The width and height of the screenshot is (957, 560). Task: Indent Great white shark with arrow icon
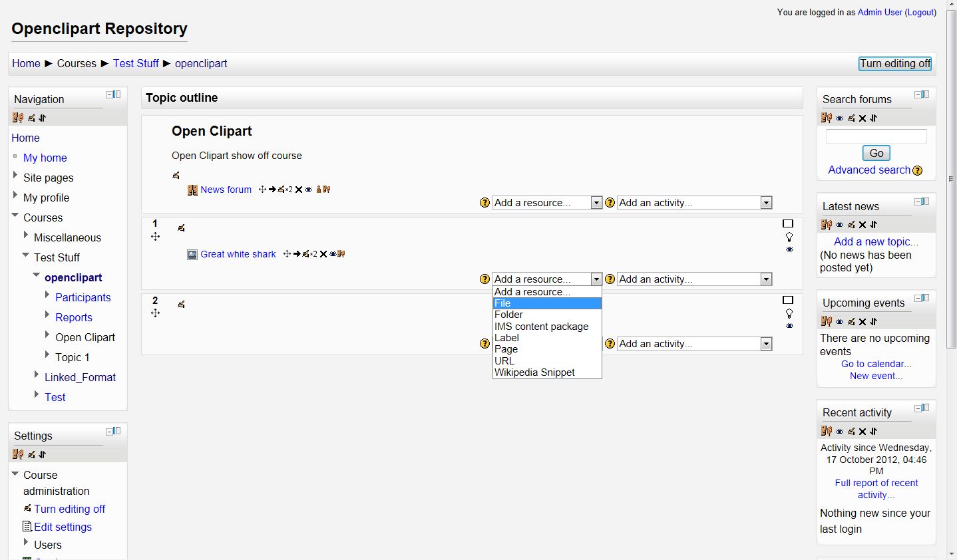click(x=297, y=254)
